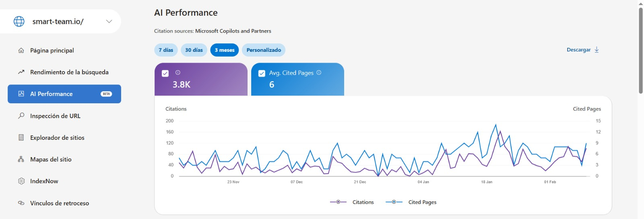Click the magnifier icon for Inspección de URL

(x=21, y=116)
